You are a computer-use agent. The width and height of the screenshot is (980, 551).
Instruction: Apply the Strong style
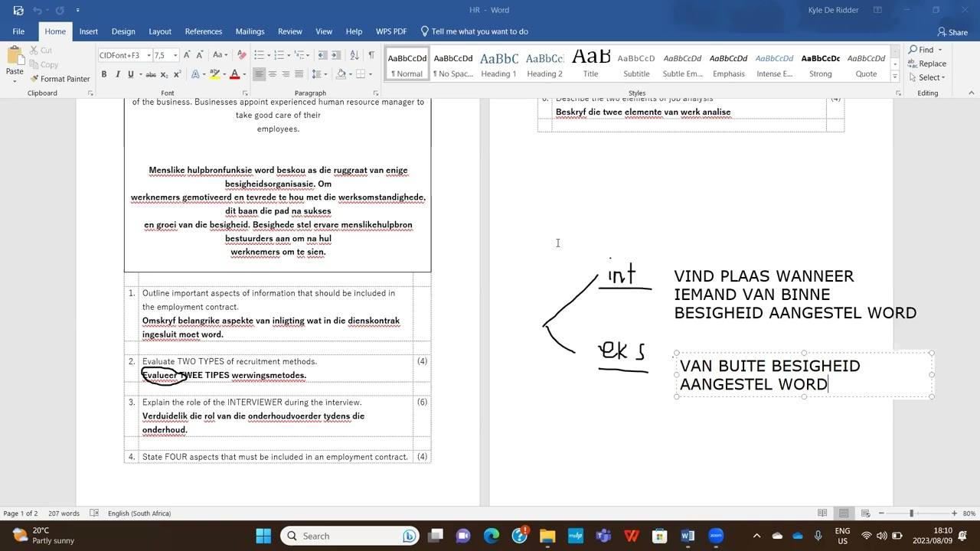tap(821, 64)
